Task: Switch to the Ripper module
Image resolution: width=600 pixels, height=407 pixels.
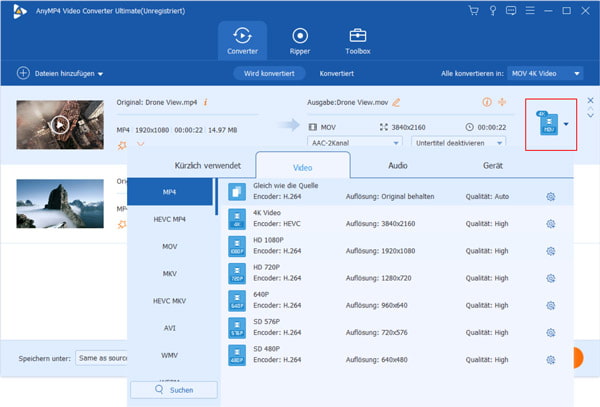Action: [300, 41]
